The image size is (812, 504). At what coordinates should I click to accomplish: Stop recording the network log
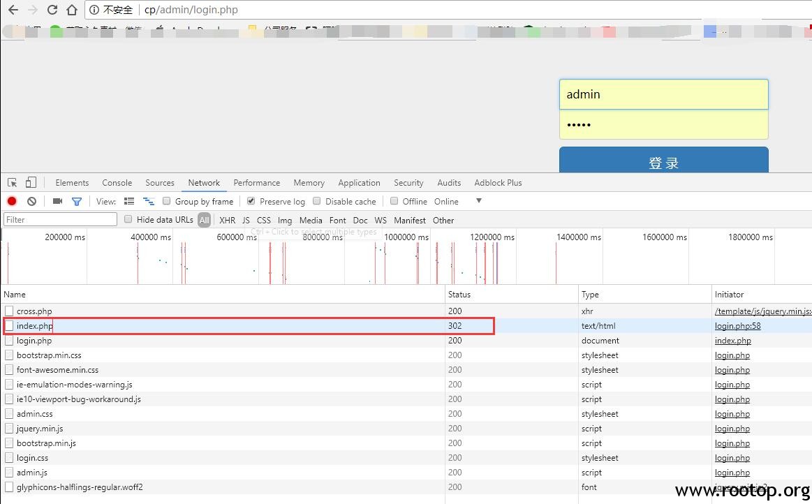12,202
